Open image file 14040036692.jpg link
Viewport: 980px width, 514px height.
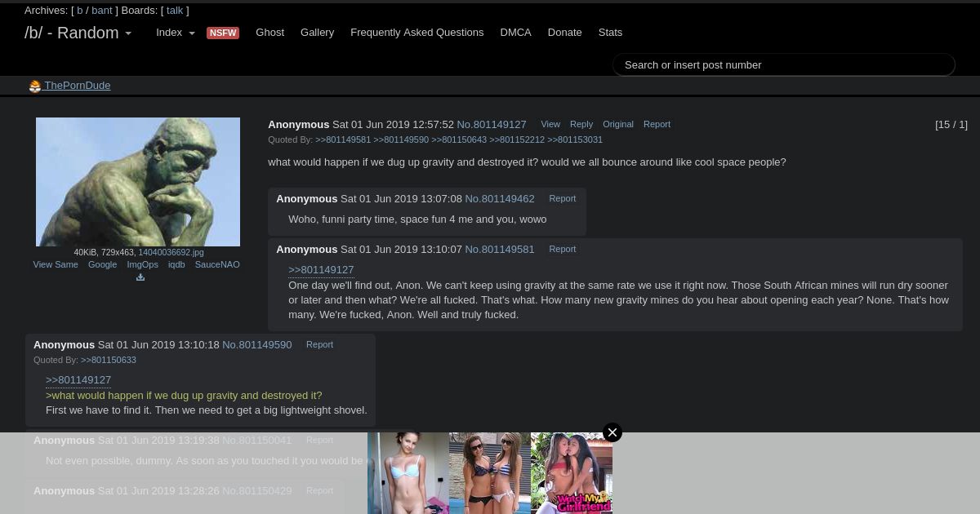[x=171, y=253]
